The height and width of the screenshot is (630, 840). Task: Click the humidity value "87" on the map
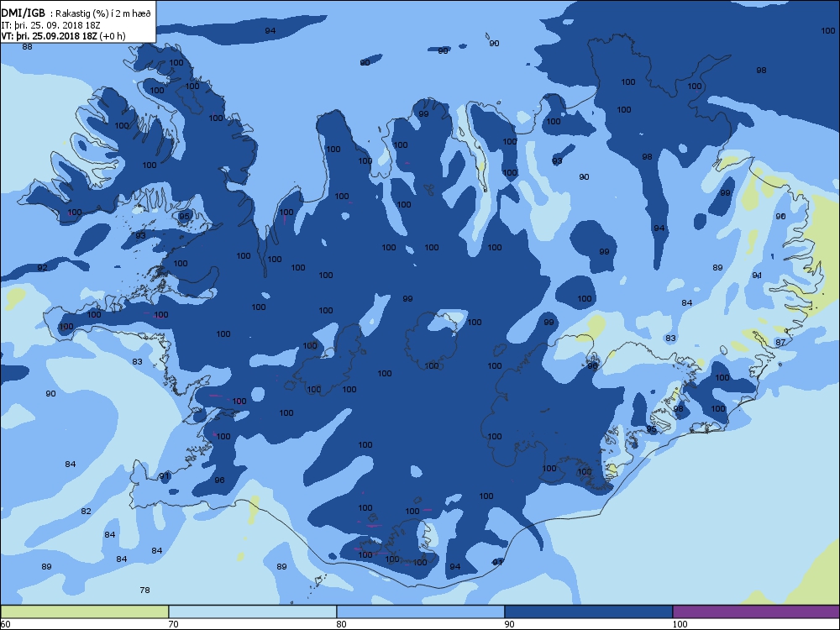pyautogui.click(x=780, y=343)
